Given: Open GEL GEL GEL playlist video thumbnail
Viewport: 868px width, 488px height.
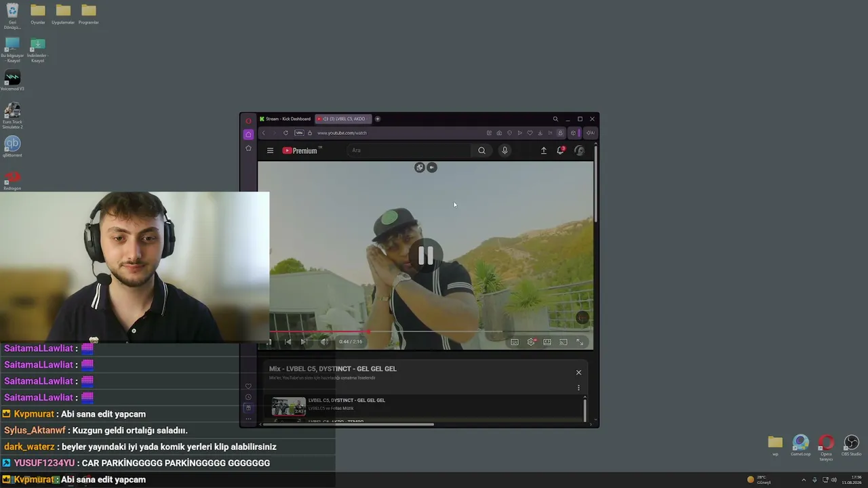Looking at the screenshot, I should click(x=289, y=406).
